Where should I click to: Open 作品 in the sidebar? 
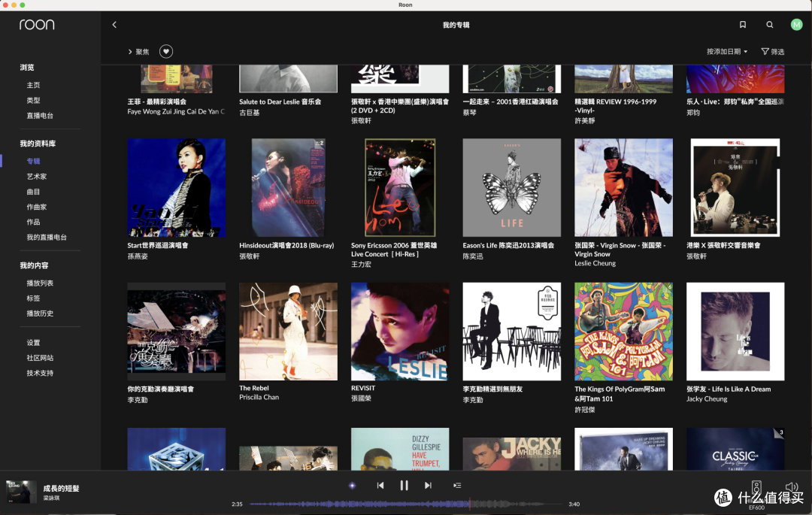pyautogui.click(x=33, y=222)
